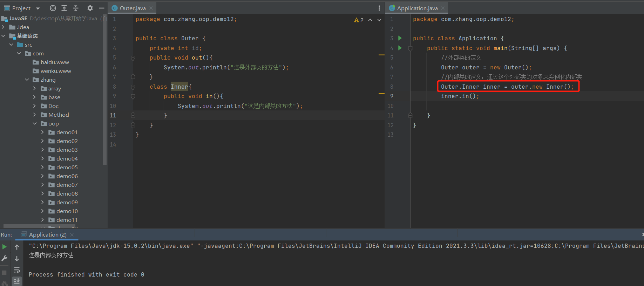Click the 'Inner' class name in Outer.java
The image size is (644, 286).
click(179, 87)
